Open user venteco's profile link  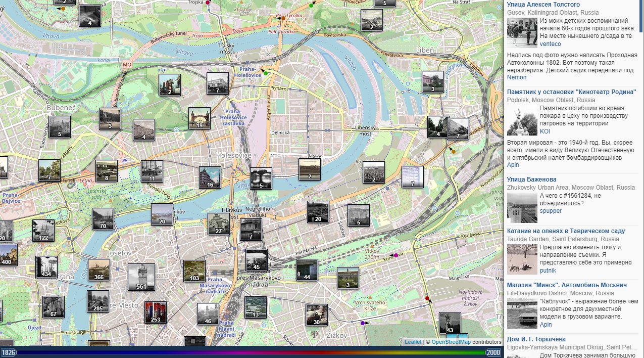click(x=550, y=44)
